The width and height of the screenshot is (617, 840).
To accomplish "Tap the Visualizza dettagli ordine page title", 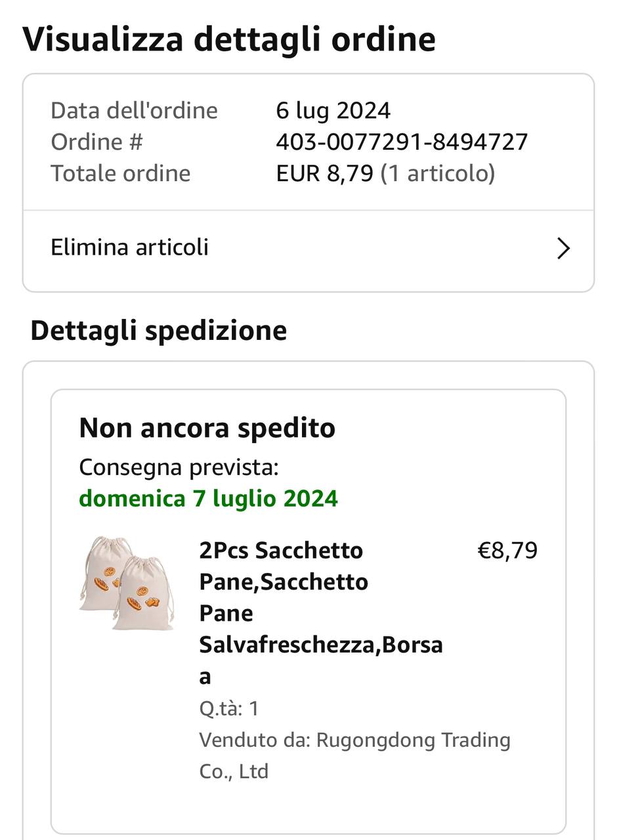I will [x=229, y=39].
